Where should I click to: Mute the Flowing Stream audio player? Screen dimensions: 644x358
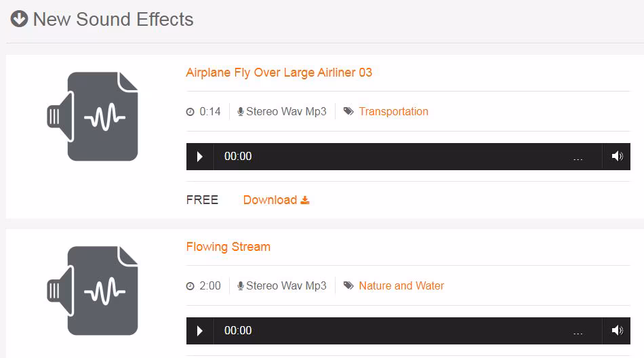617,331
